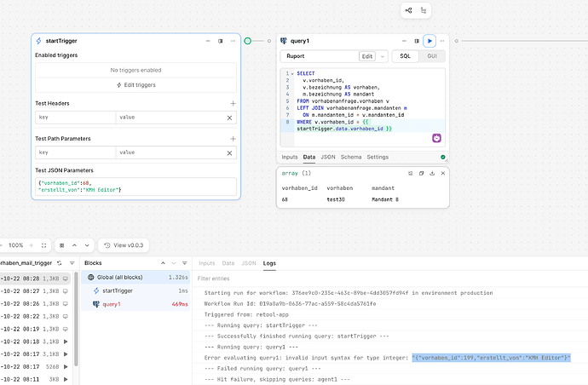The height and width of the screenshot is (385, 588).
Task: Switch query editor to SQL mode
Action: (x=405, y=56)
